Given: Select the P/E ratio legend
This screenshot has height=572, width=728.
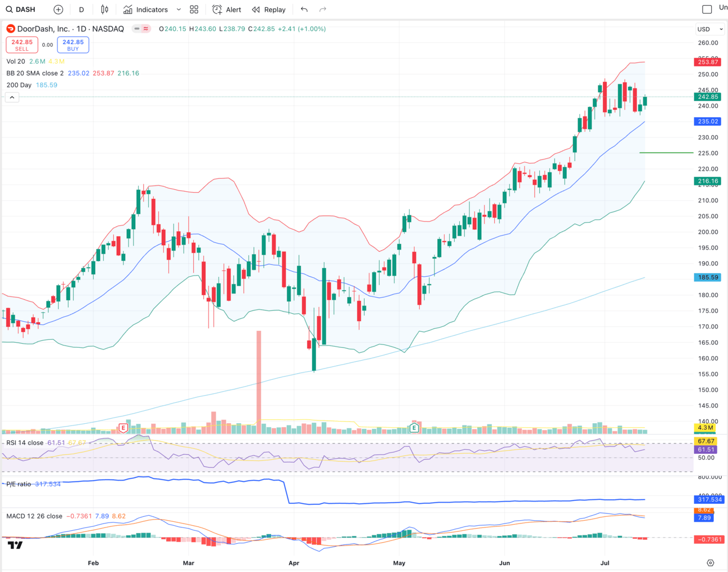Looking at the screenshot, I should (19, 484).
